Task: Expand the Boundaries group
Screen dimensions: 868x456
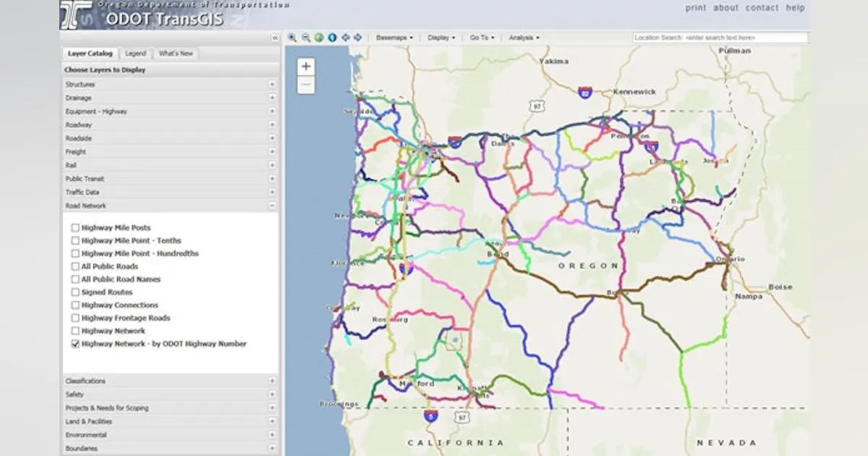Action: pos(272,448)
